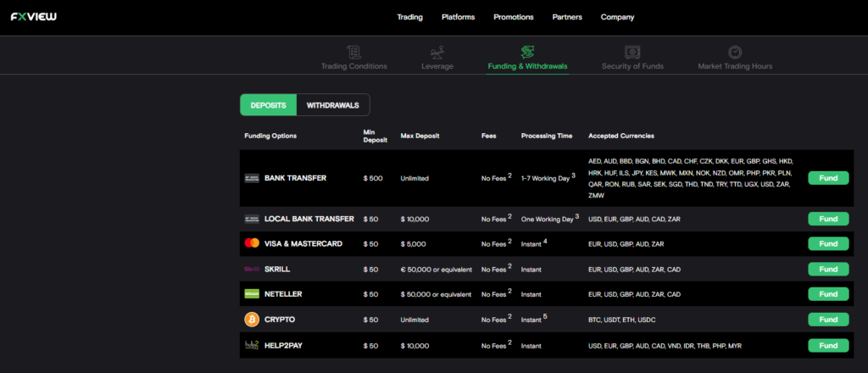Click NETELLER option name
868x373 pixels.
pyautogui.click(x=283, y=294)
